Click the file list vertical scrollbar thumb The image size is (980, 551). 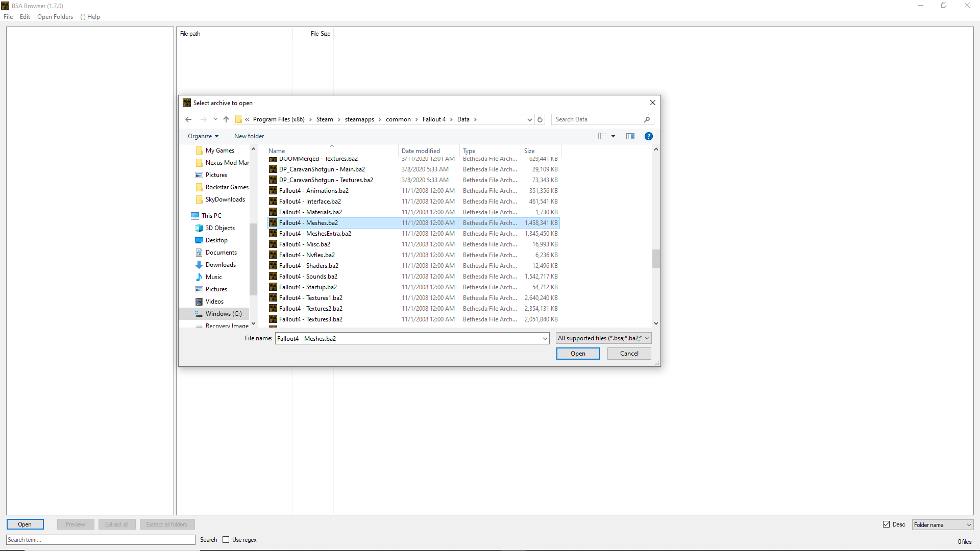tap(656, 259)
